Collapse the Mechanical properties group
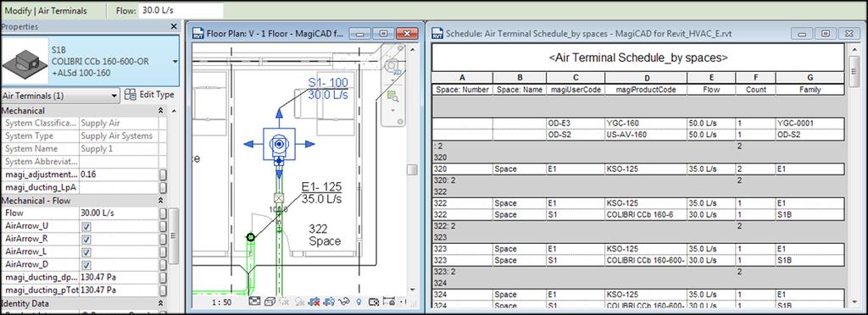Image resolution: width=868 pixels, height=315 pixels. tap(161, 111)
